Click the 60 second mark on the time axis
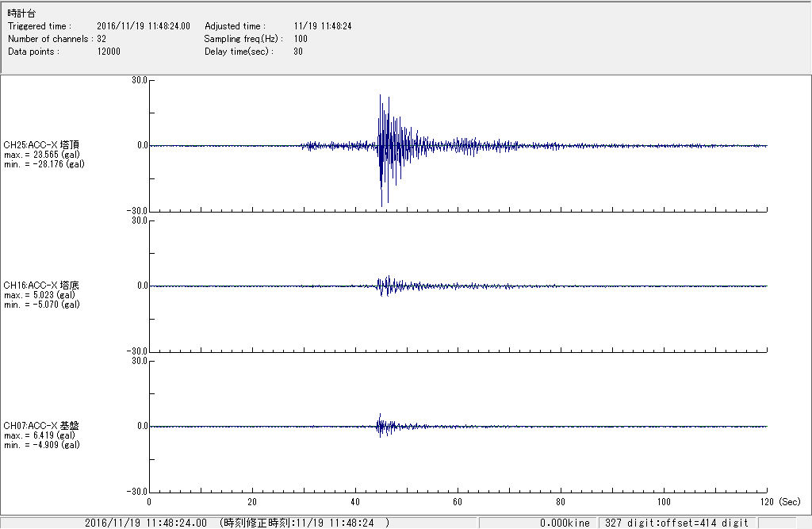The width and height of the screenshot is (812, 529). 458,502
